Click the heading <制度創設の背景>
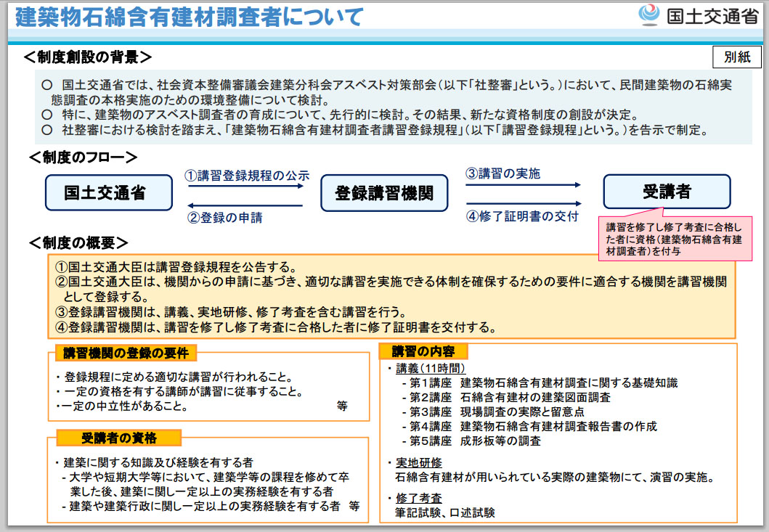The width and height of the screenshot is (769, 532). [x=87, y=57]
